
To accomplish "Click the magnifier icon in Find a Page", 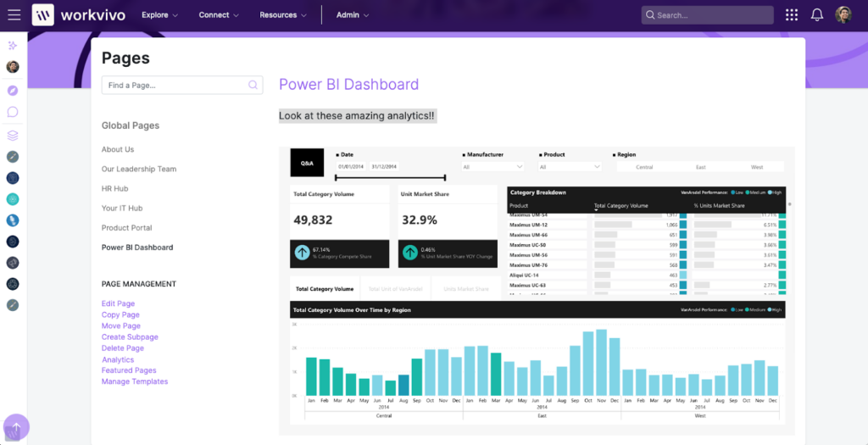I will point(253,86).
